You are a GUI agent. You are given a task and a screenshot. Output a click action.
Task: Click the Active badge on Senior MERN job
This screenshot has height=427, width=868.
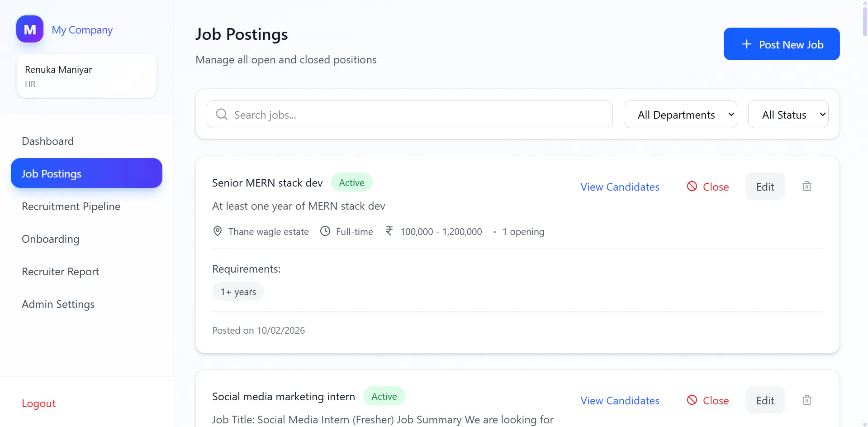point(351,182)
